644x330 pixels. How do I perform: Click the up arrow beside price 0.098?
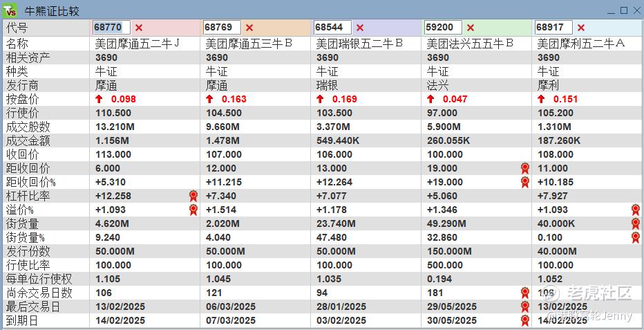pos(99,99)
